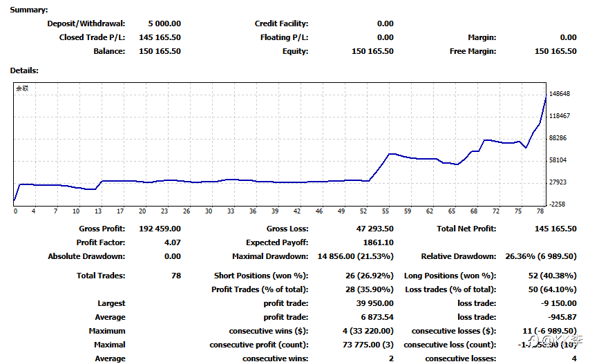Select consecutive wins value 4 (33 220.00)
590x364 pixels.
point(368,331)
